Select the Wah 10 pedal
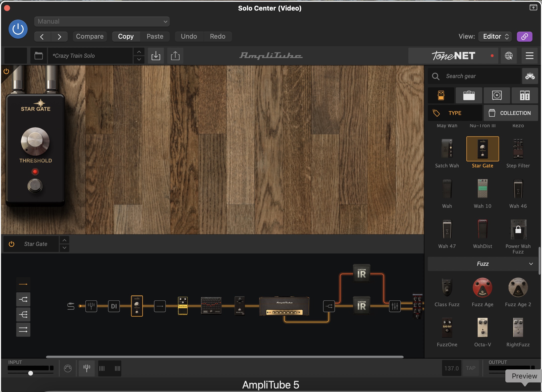This screenshot has height=392, width=542. coord(482,193)
